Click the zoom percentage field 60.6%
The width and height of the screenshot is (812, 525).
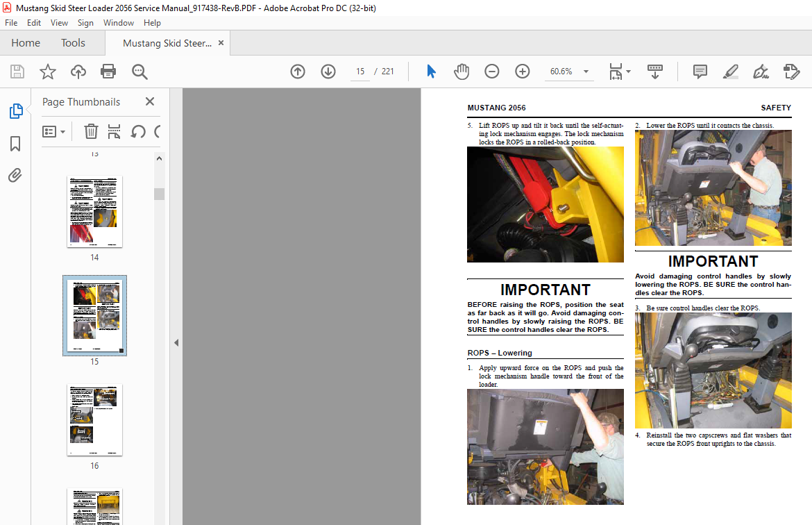pyautogui.click(x=561, y=72)
